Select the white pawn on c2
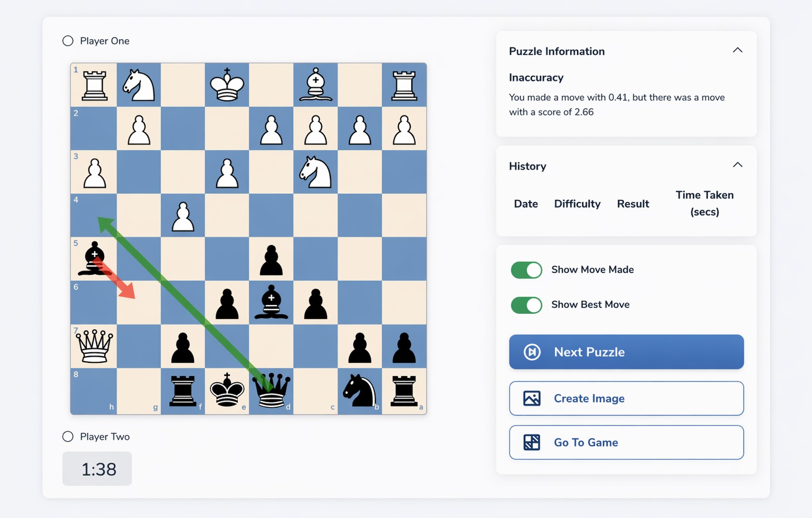The image size is (812, 518). [315, 129]
